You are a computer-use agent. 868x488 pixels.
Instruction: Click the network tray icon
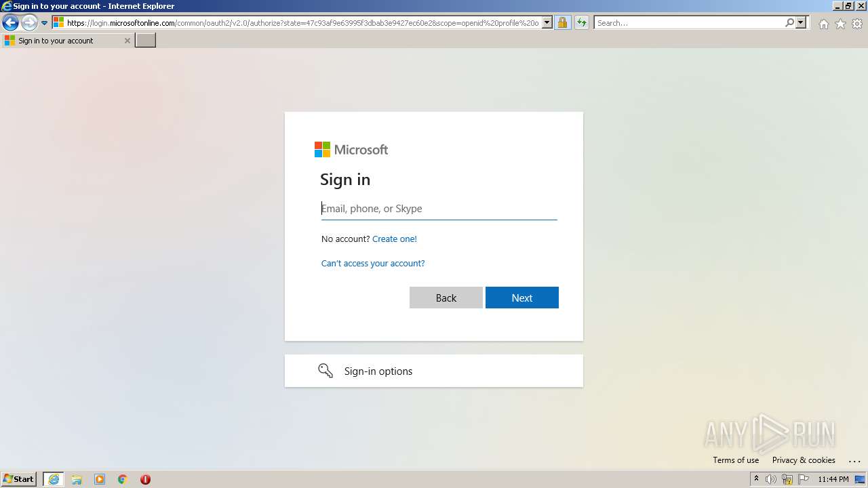[x=787, y=479]
